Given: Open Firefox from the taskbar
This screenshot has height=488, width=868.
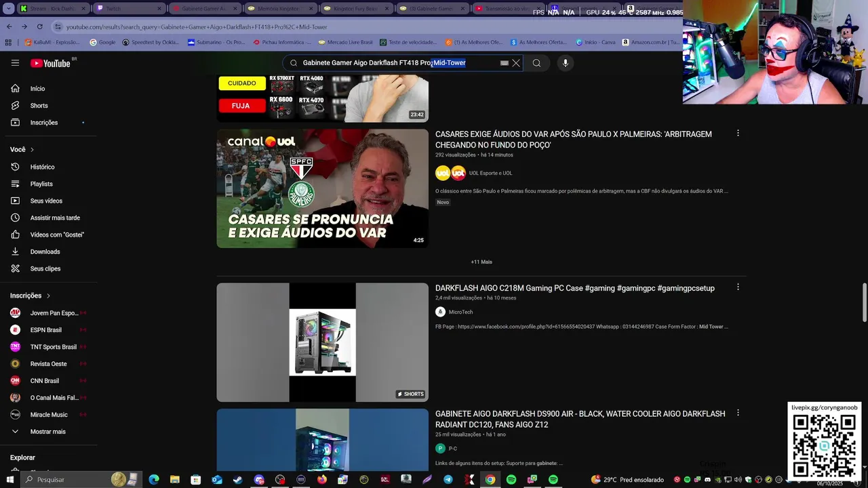Looking at the screenshot, I should (x=322, y=479).
